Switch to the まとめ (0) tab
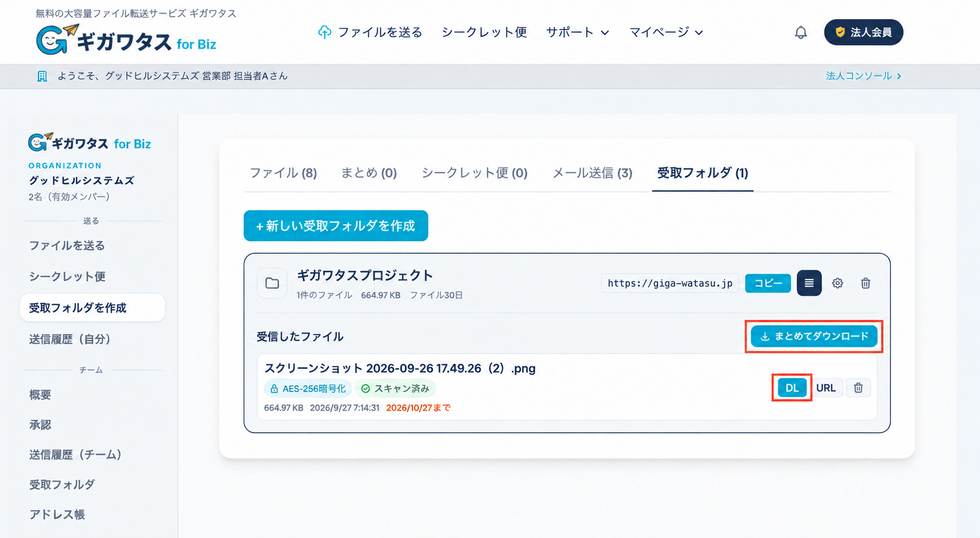This screenshot has height=538, width=980. [x=369, y=173]
